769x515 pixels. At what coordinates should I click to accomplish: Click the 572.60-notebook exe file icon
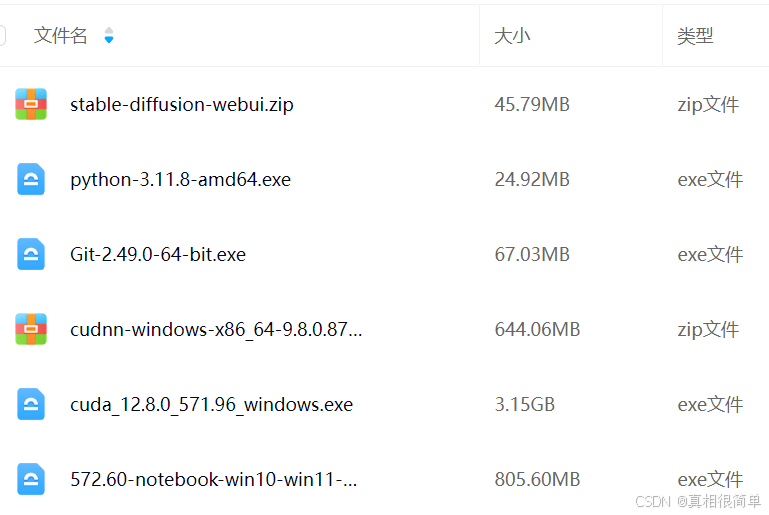pos(31,479)
